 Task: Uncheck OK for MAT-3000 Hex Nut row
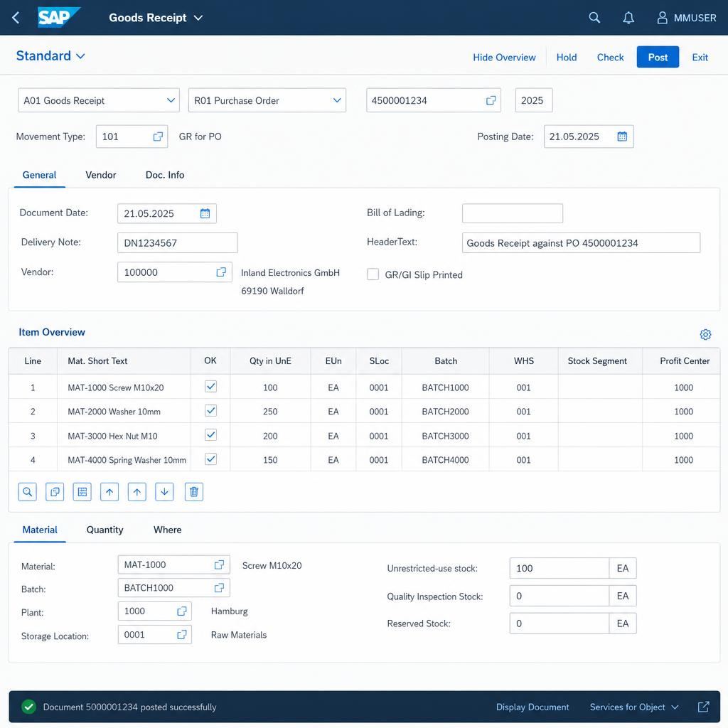(210, 435)
